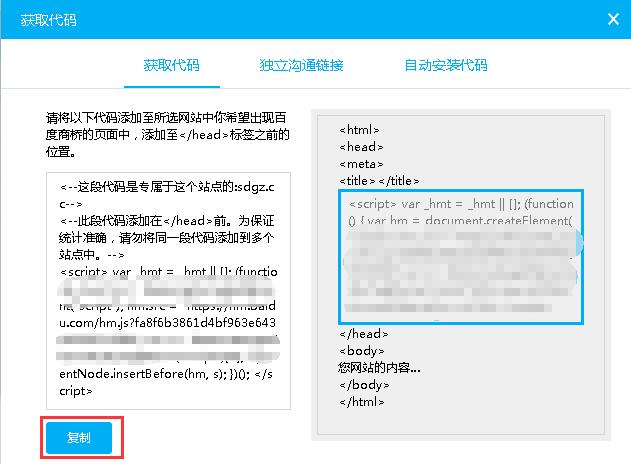Click the <meta> line in the example

(x=361, y=164)
